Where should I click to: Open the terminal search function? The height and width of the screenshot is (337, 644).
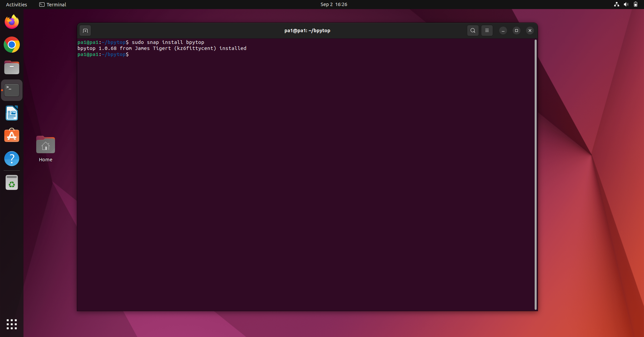point(473,30)
